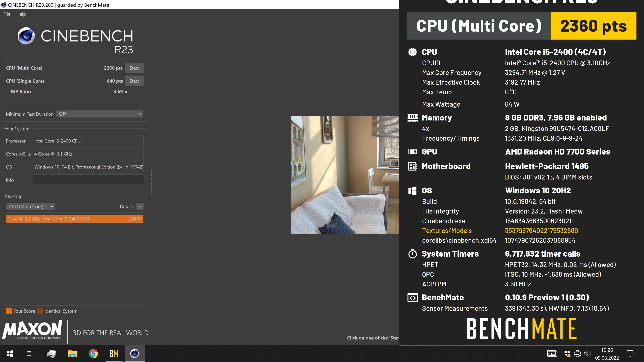
Task: Click the Max Wattage 64 W value
Action: tap(512, 104)
